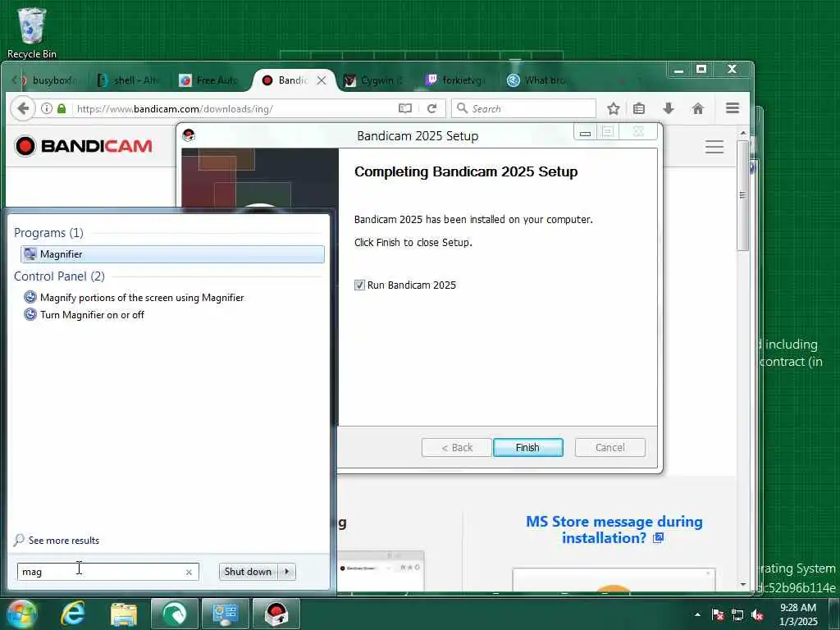Viewport: 840px width, 630px height.
Task: Open MS Store message during installation link
Action: click(x=614, y=529)
